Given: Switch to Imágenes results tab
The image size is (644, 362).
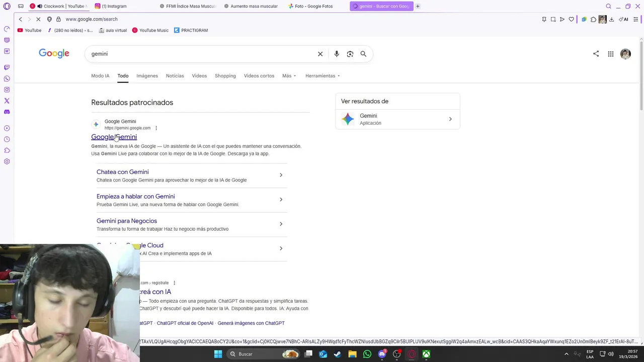Looking at the screenshot, I should 147,76.
